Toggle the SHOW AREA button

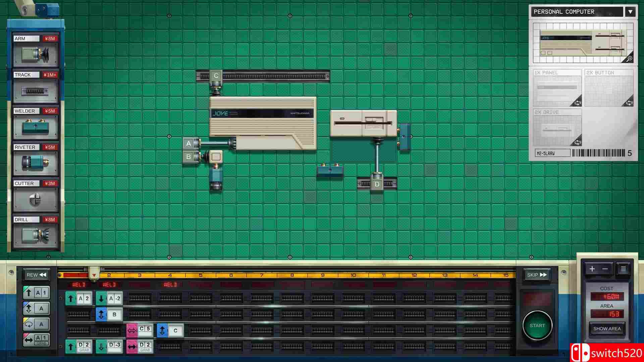[x=607, y=328]
